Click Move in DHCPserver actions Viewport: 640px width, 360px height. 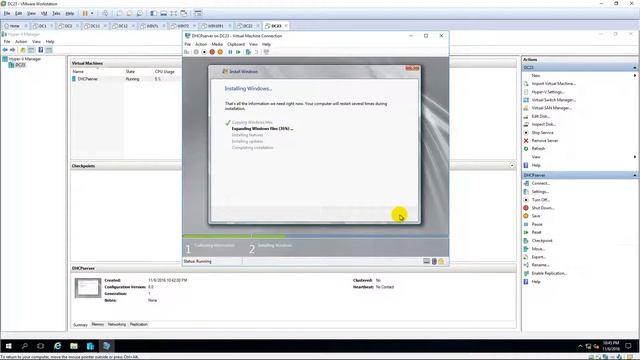[x=538, y=249]
